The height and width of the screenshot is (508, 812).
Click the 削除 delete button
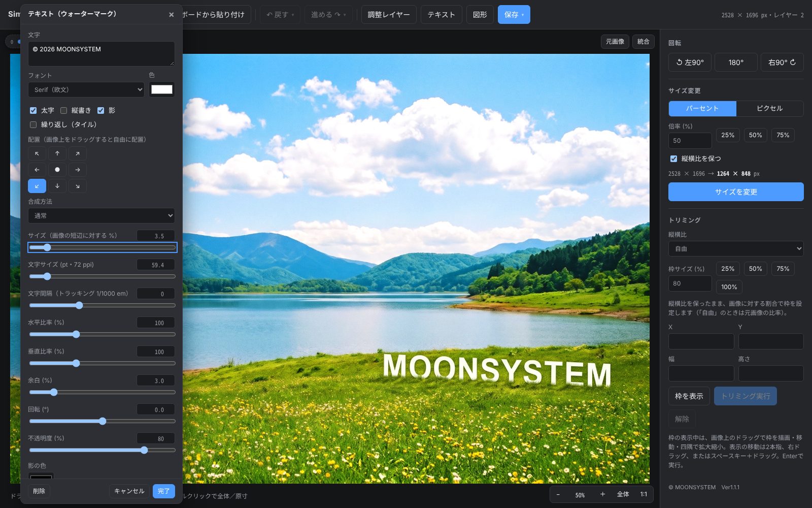[39, 491]
